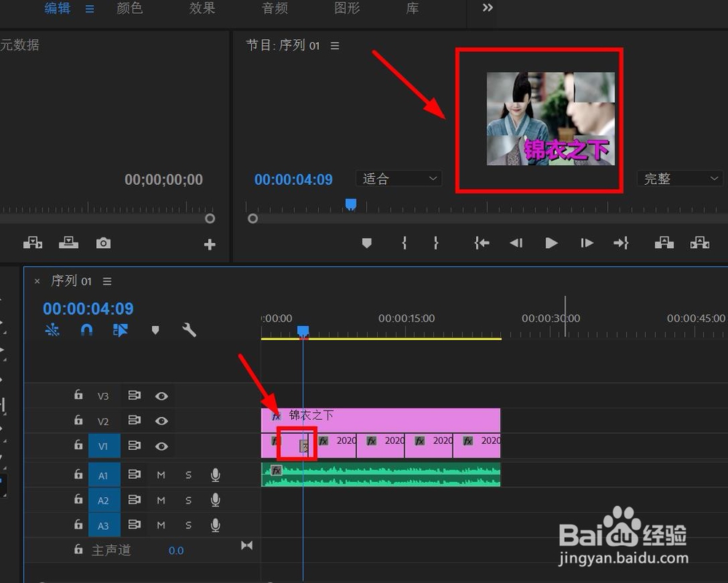Click the Lift button in program monitor
728x583 pixels.
[664, 242]
